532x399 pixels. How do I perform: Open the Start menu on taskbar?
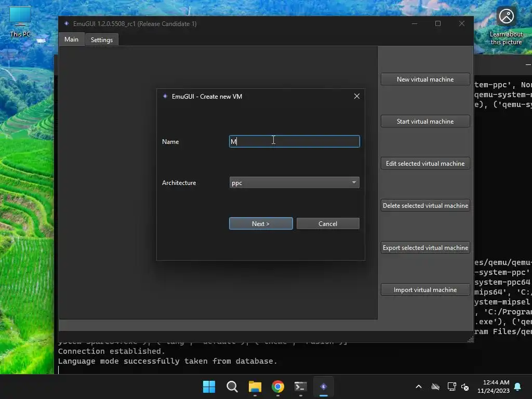(x=209, y=387)
